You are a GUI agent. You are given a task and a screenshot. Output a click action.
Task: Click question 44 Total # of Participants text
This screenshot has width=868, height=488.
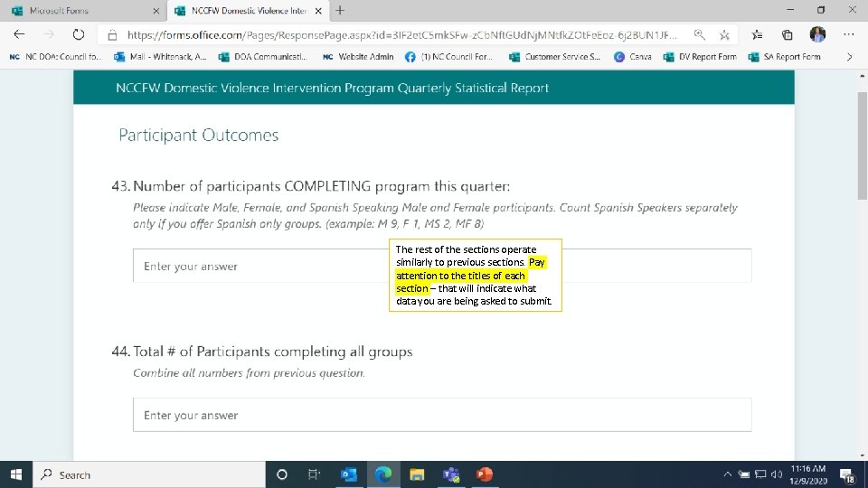click(273, 352)
